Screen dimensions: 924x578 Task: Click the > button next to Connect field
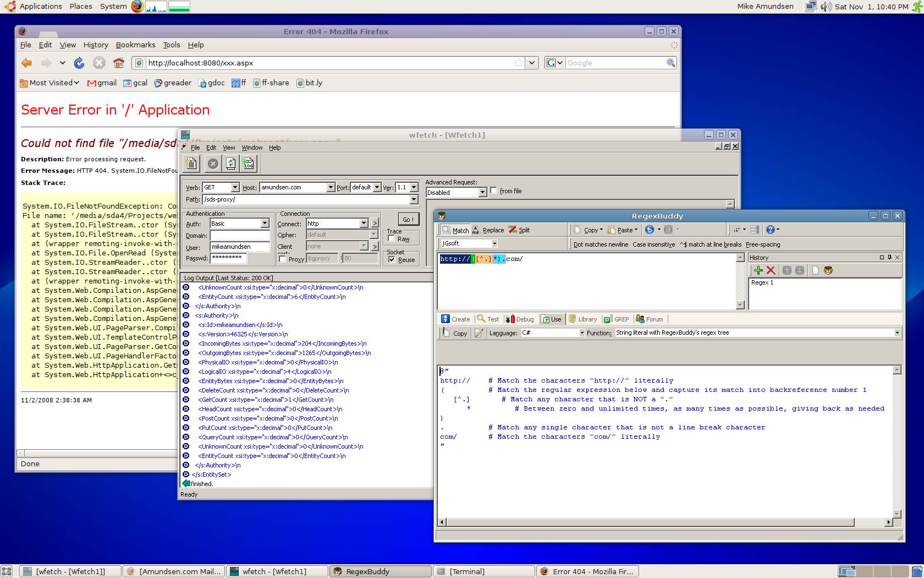click(x=375, y=223)
